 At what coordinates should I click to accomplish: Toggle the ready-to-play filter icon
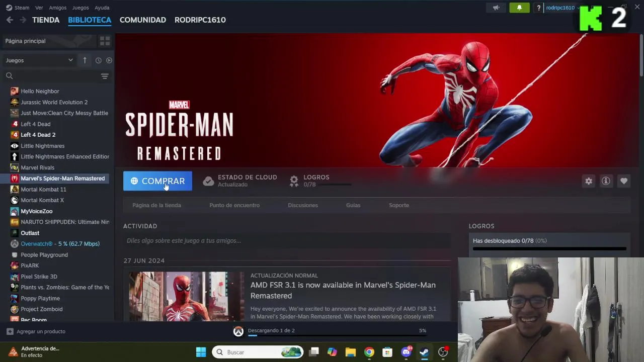[x=109, y=60]
